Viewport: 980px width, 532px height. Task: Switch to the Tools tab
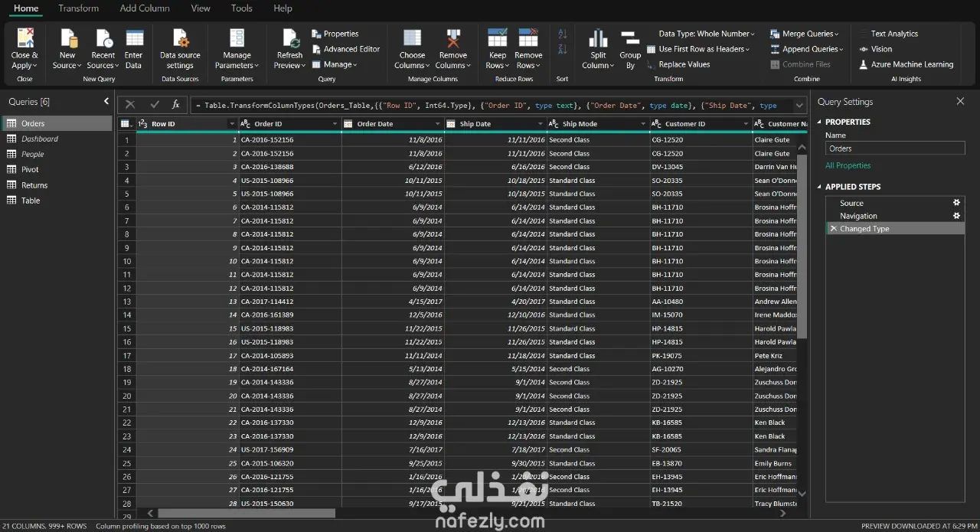click(x=241, y=8)
